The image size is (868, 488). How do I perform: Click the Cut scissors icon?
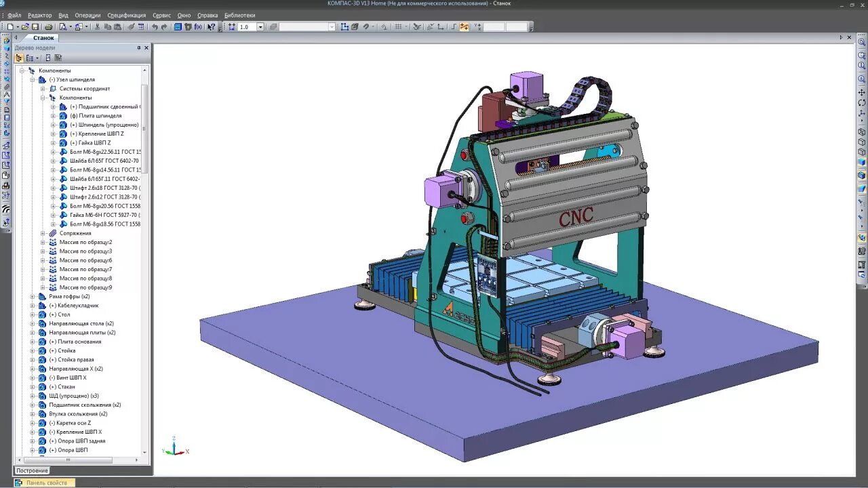pyautogui.click(x=97, y=27)
